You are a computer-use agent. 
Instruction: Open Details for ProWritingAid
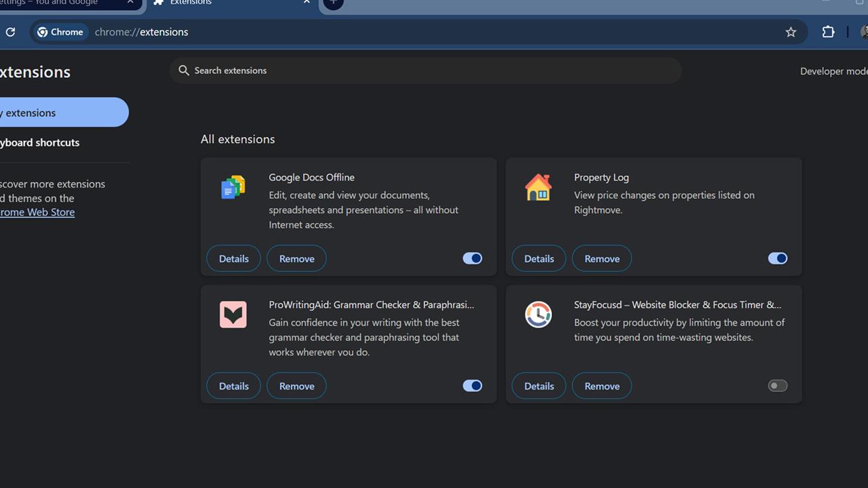point(234,386)
